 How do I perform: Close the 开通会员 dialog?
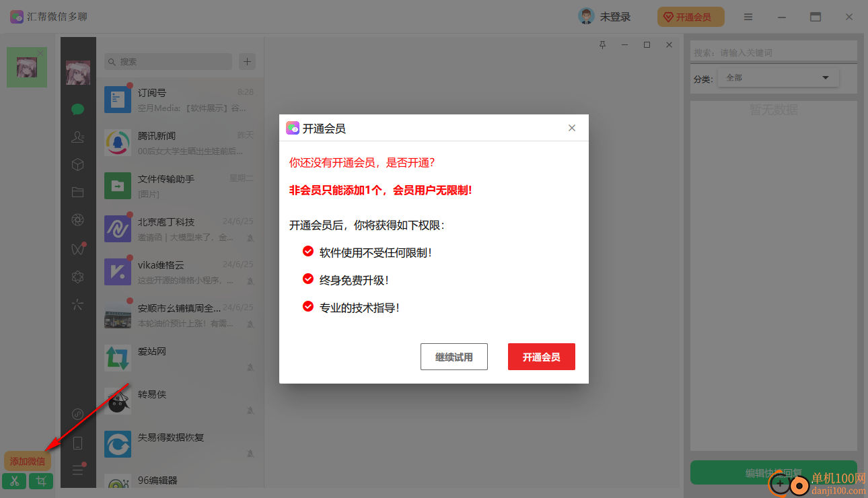point(572,128)
